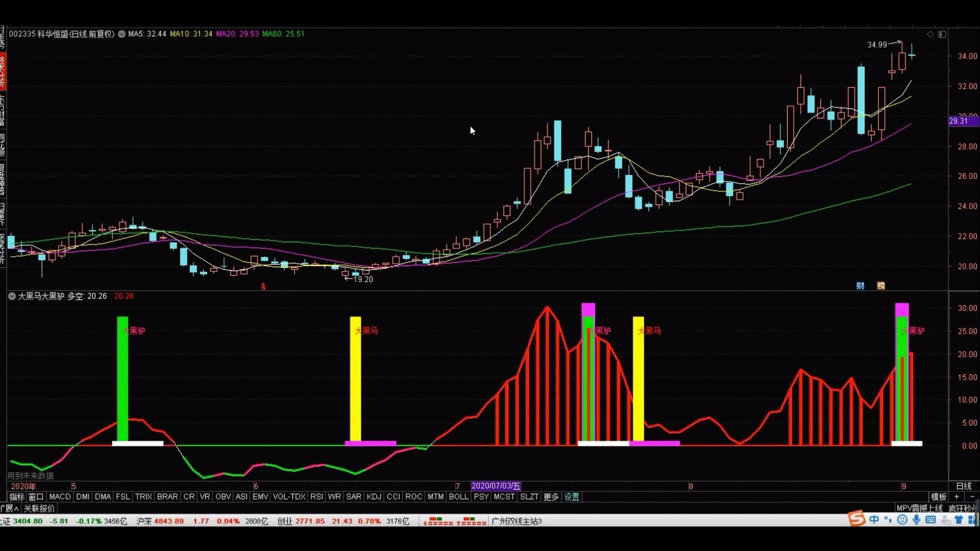Viewport: 980px width, 551px height.
Task: Select the VR indicator
Action: point(205,496)
